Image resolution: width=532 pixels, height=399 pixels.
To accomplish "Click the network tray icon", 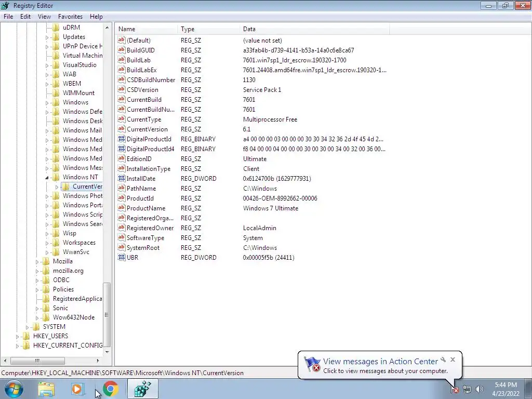I will (467, 389).
